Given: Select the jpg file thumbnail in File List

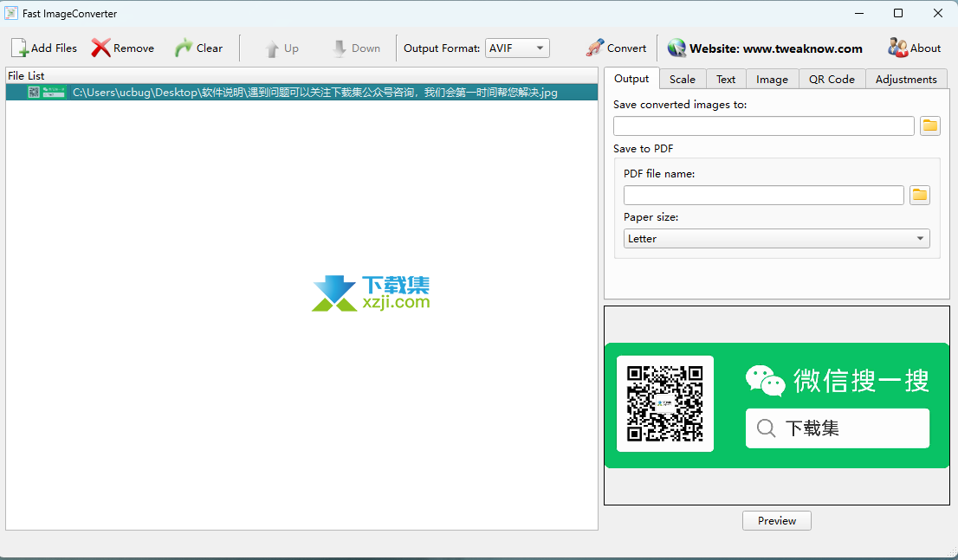Looking at the screenshot, I should click(x=47, y=93).
